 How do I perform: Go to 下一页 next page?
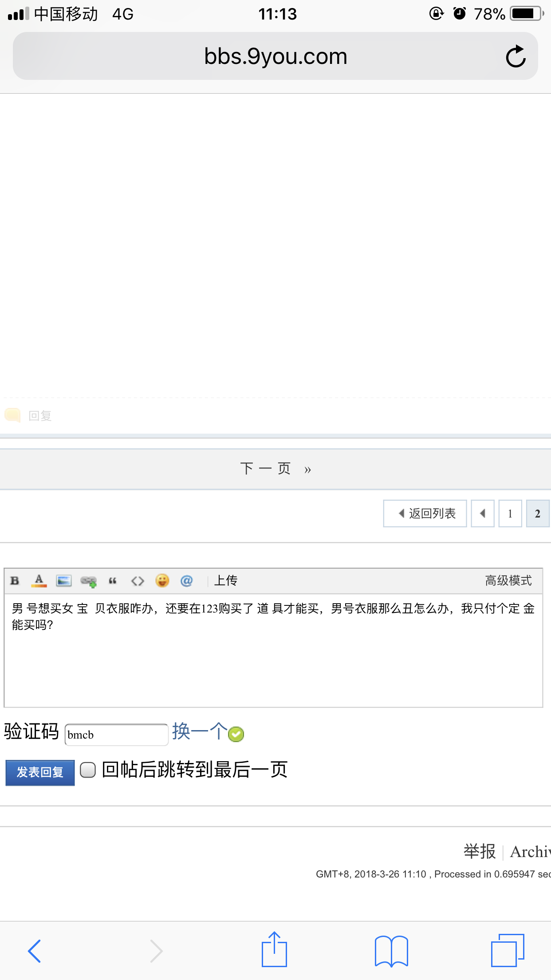(275, 469)
